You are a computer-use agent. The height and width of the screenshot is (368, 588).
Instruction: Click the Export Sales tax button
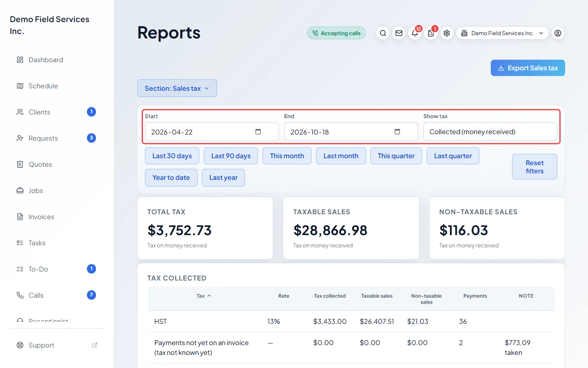click(x=528, y=68)
